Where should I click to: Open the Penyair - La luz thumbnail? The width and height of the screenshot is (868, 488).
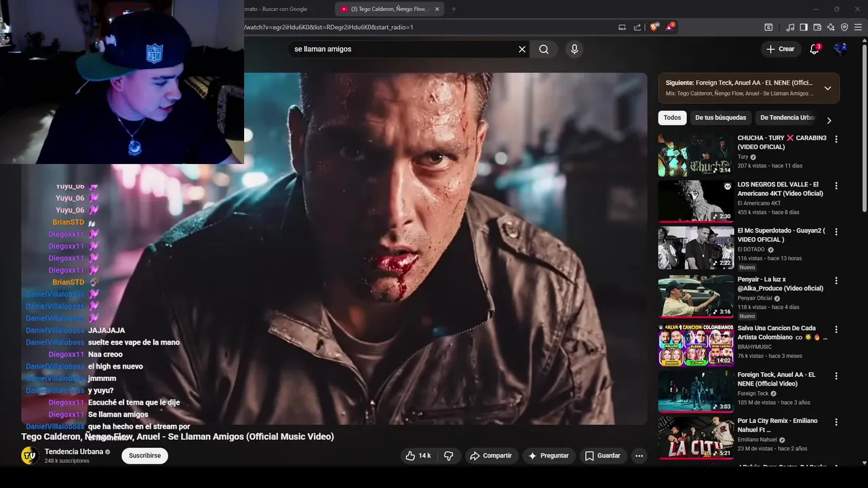[696, 296]
